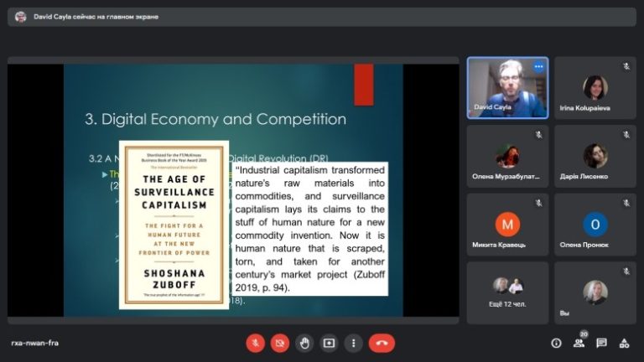Turn on the camera button
This screenshot has width=644, height=362.
click(280, 343)
